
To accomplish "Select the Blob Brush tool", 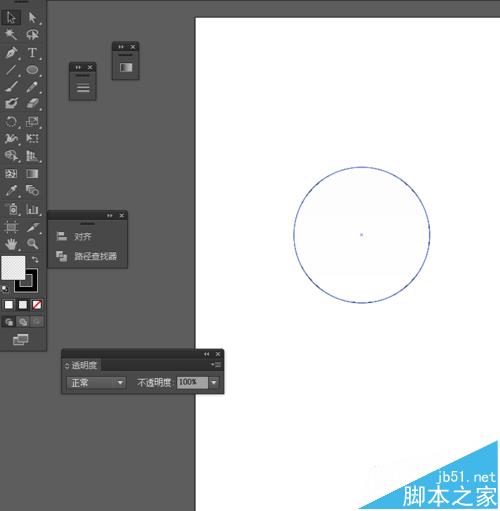I will click(x=11, y=103).
